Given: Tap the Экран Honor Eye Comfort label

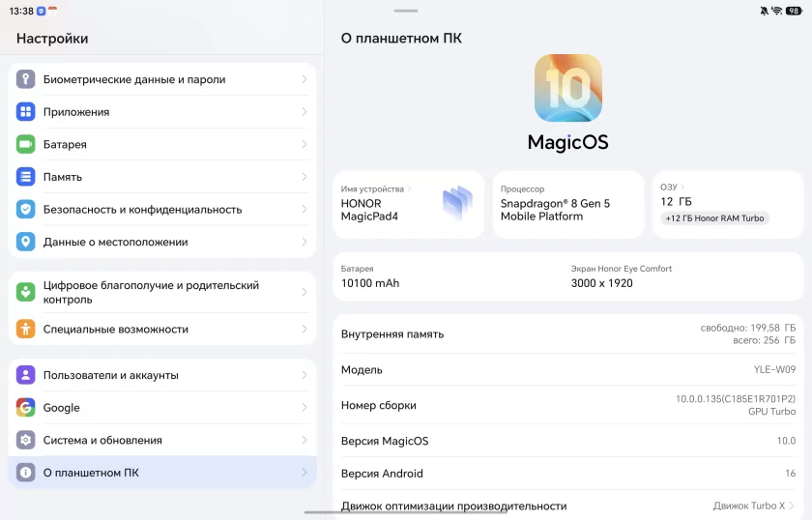Looking at the screenshot, I should point(622,269).
